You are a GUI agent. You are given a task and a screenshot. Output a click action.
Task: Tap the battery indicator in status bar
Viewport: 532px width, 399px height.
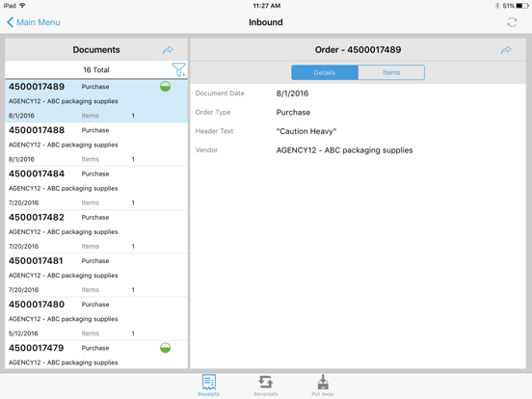(522, 6)
